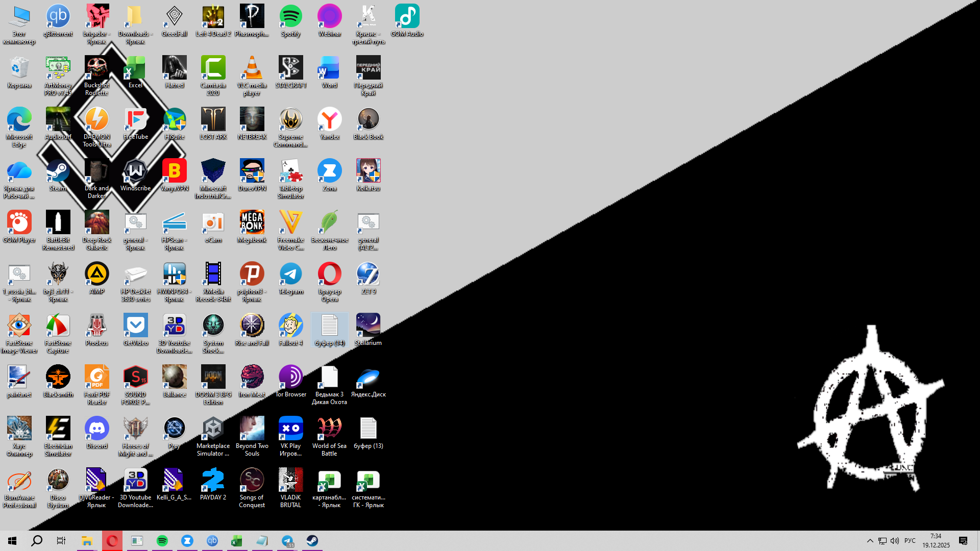The height and width of the screenshot is (551, 980).
Task: Select the VLC media player shortcut
Action: [252, 69]
